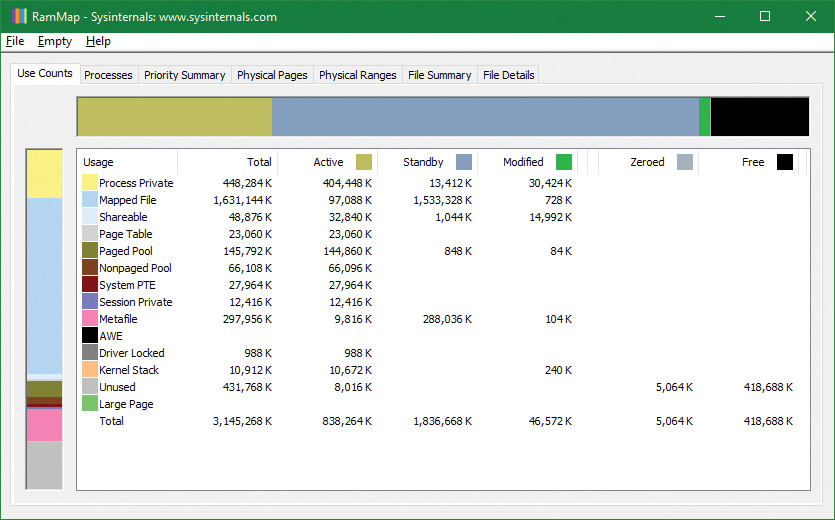The image size is (835, 520).
Task: Select the Paged Pool row
Action: (x=126, y=251)
